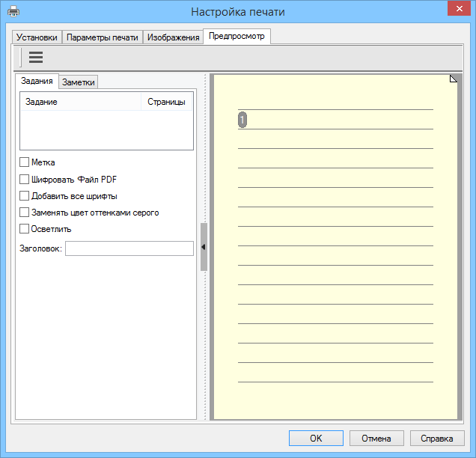Confirm with the OK button
This screenshot has height=458, width=476.
pos(316,438)
